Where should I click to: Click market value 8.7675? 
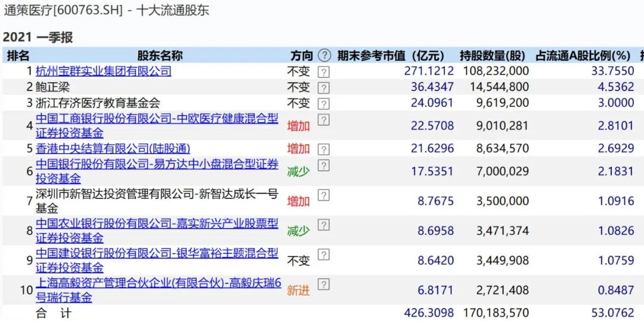(436, 201)
